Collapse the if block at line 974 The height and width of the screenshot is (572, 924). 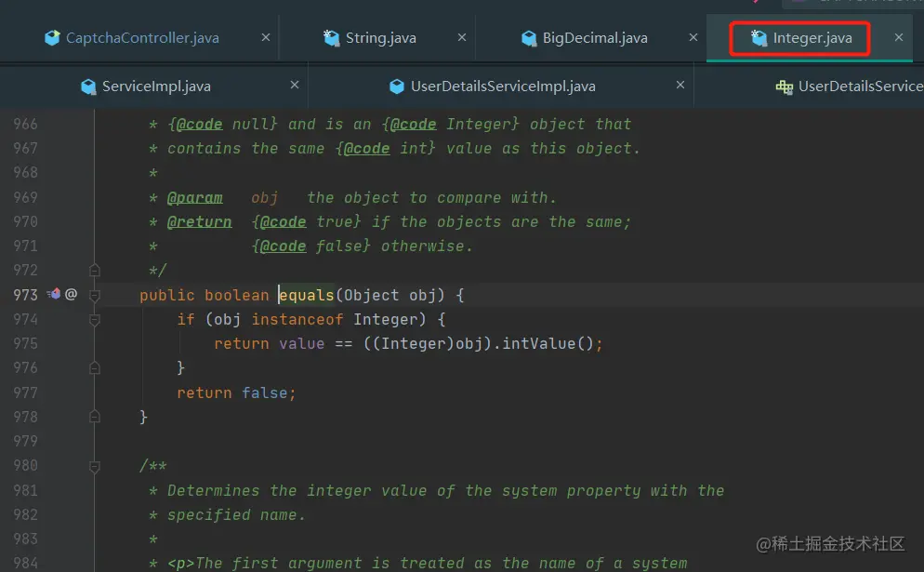pyautogui.click(x=94, y=320)
